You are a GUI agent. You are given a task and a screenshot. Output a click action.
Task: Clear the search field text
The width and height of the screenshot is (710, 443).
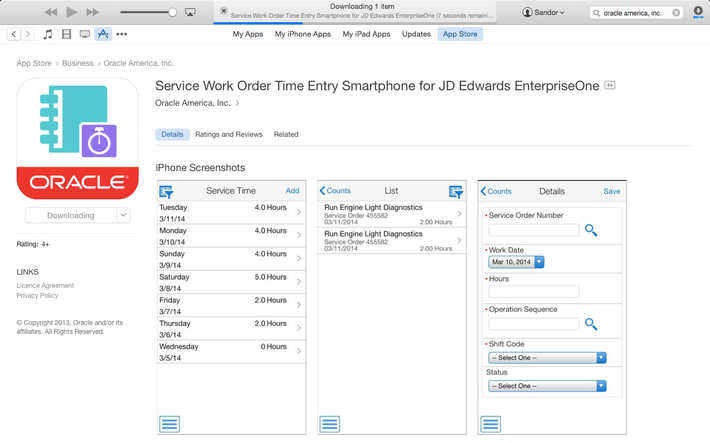click(676, 13)
